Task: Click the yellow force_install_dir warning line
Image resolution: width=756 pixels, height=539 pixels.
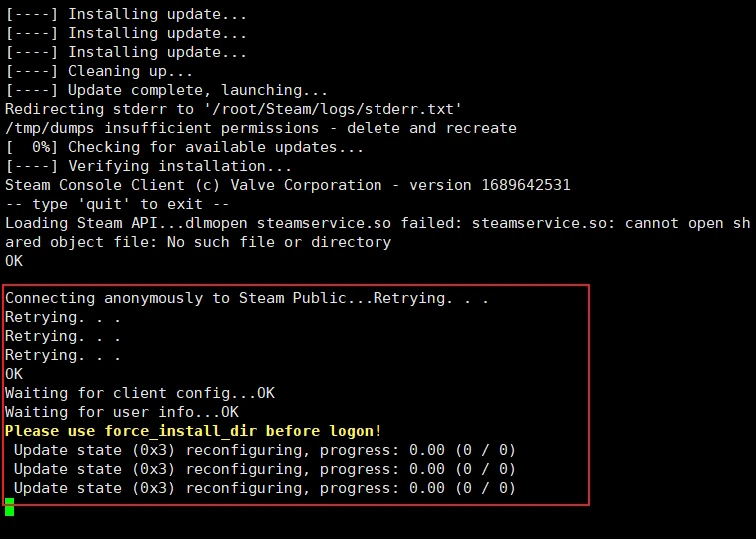Action: click(x=193, y=431)
